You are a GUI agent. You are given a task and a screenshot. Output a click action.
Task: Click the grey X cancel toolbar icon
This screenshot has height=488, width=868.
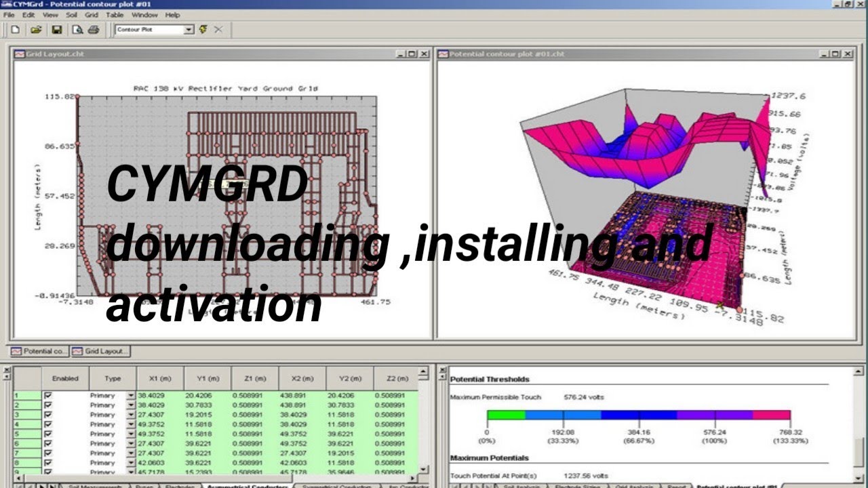[218, 30]
